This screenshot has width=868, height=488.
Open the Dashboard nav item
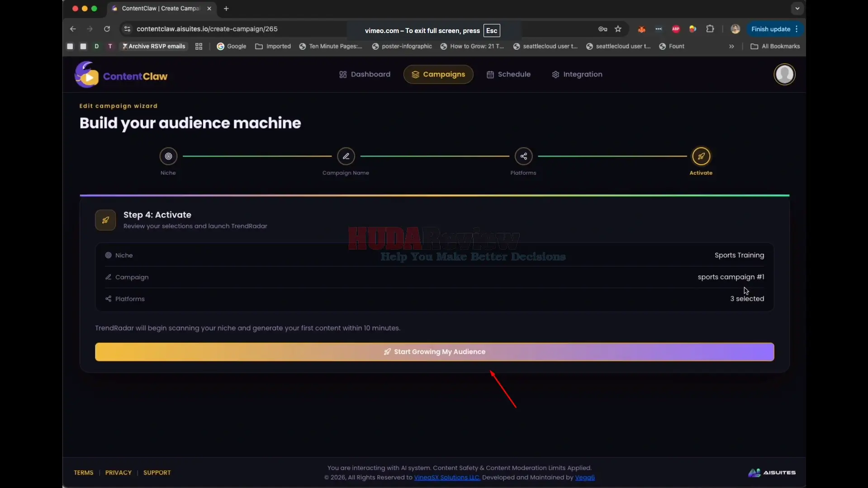[x=365, y=74]
